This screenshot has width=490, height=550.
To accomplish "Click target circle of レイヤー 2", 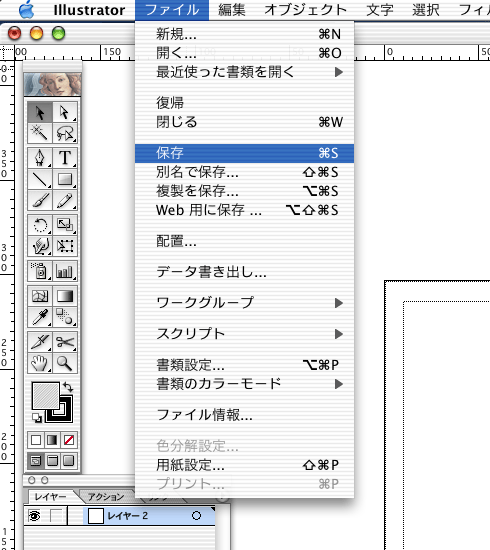I will [x=196, y=516].
